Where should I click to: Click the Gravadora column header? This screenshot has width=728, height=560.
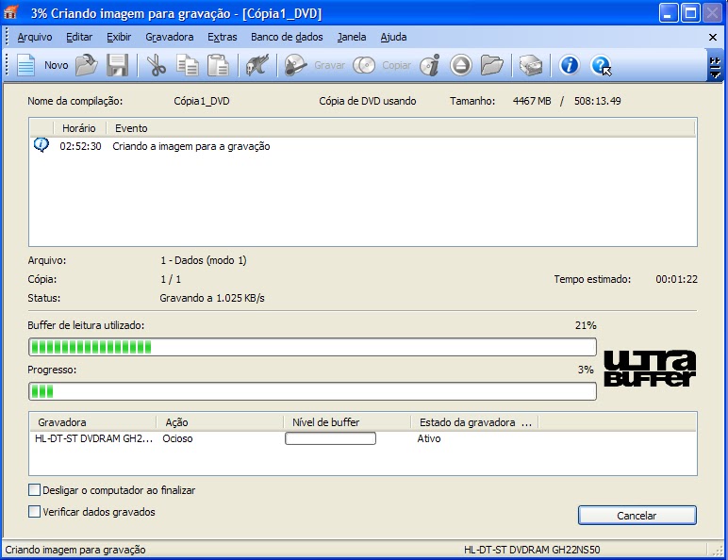coord(92,422)
